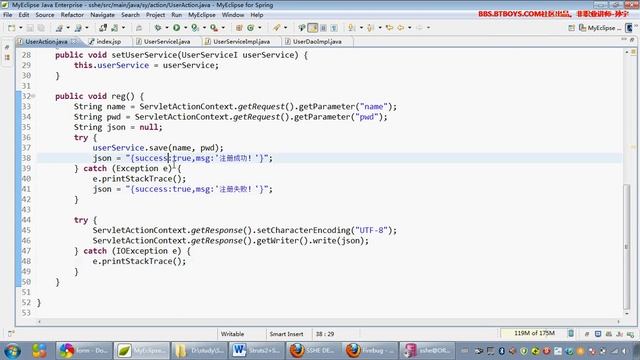Open the Source menu

click(45, 15)
